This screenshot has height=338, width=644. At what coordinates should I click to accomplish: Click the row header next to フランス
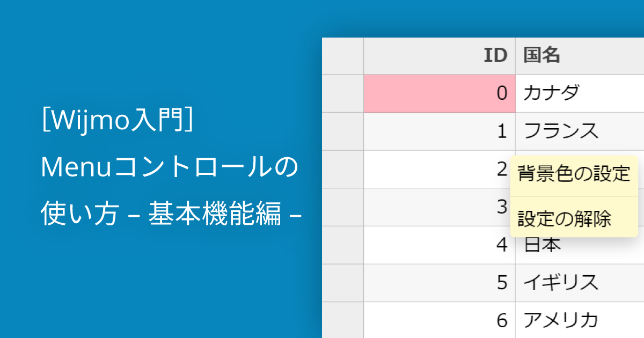tap(343, 130)
